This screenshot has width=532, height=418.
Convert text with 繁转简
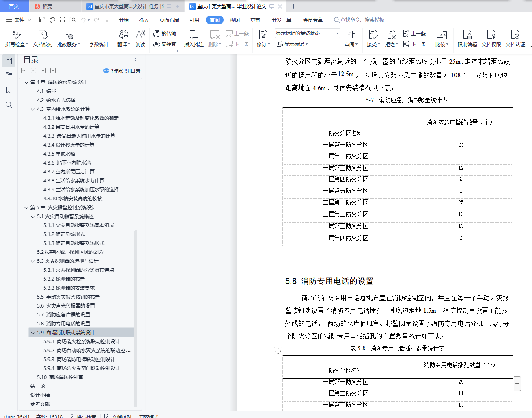coord(165,33)
